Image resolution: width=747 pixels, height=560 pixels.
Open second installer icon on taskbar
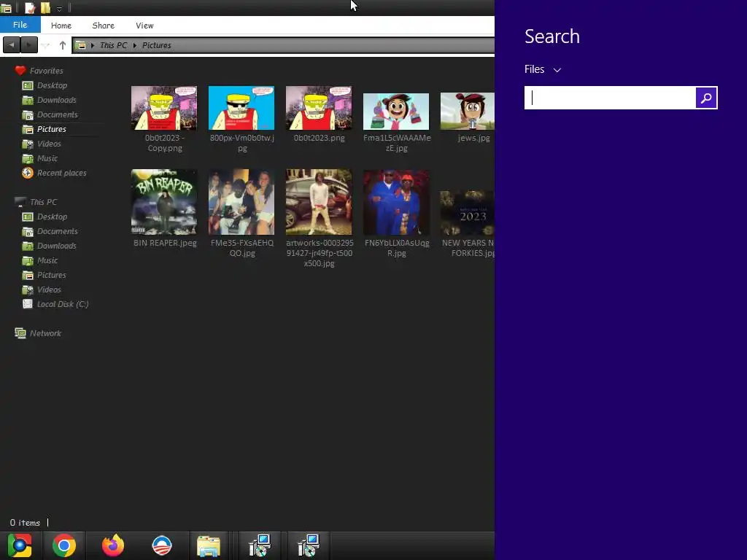[x=309, y=545]
